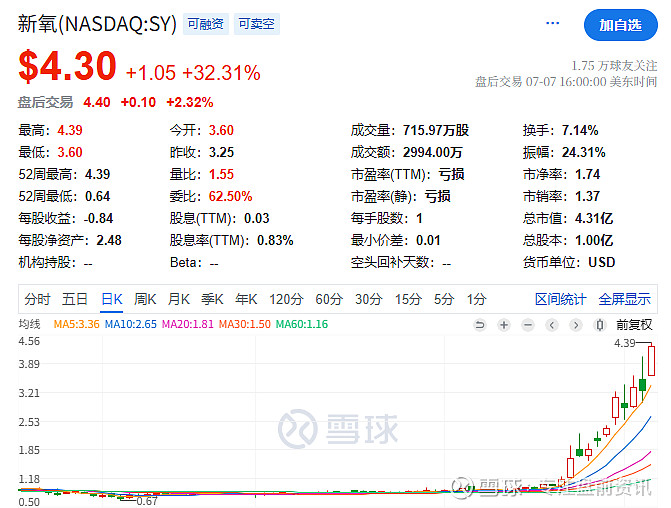Open the three-dots more options menu
Image resolution: width=671 pixels, height=508 pixels.
[x=552, y=24]
